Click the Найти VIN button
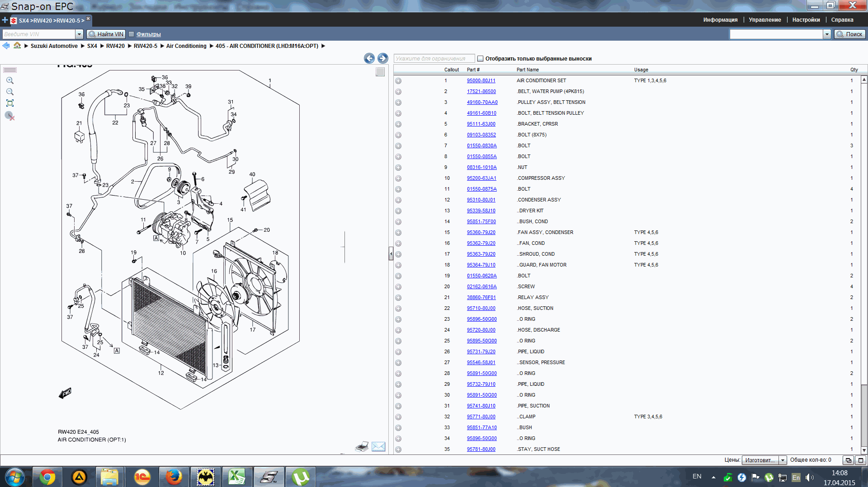The height and width of the screenshot is (487, 868). (106, 34)
